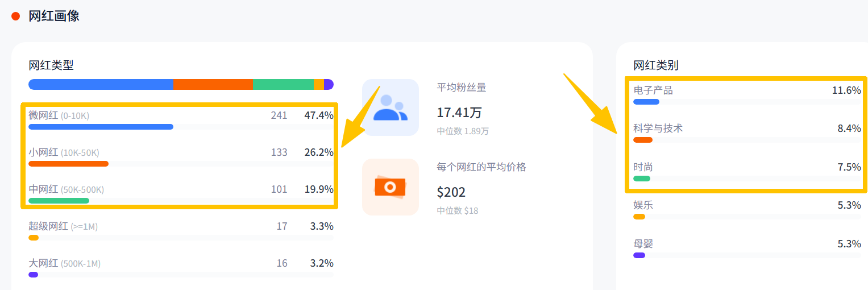Click the average followers people icon
Screen dimensions: 868x290
pyautogui.click(x=390, y=107)
